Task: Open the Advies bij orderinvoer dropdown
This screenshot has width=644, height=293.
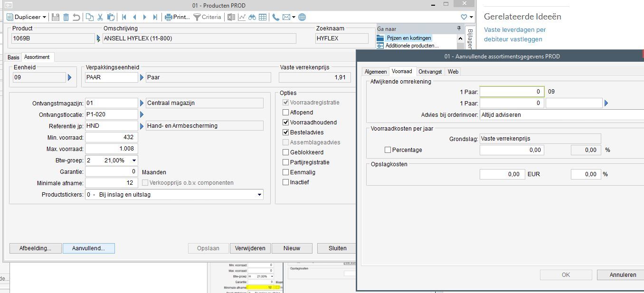Action: click(562, 114)
